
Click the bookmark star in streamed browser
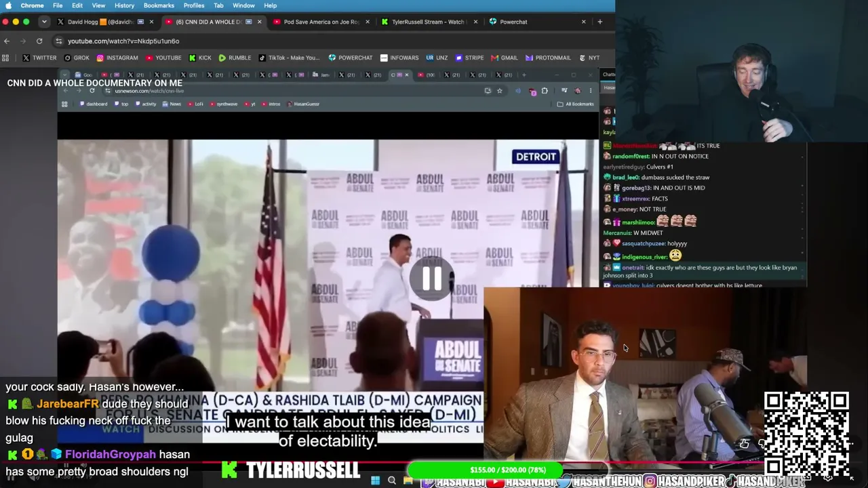[x=500, y=91]
